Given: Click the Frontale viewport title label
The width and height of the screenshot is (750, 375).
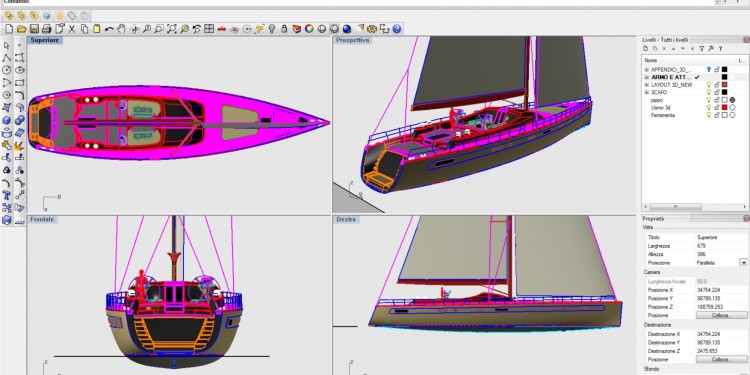Looking at the screenshot, I should 42,220.
